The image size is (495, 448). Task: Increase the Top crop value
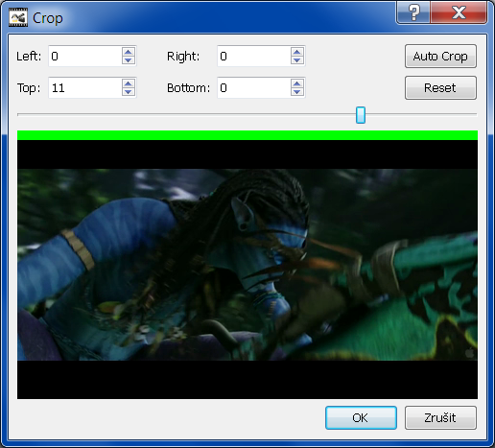[129, 83]
